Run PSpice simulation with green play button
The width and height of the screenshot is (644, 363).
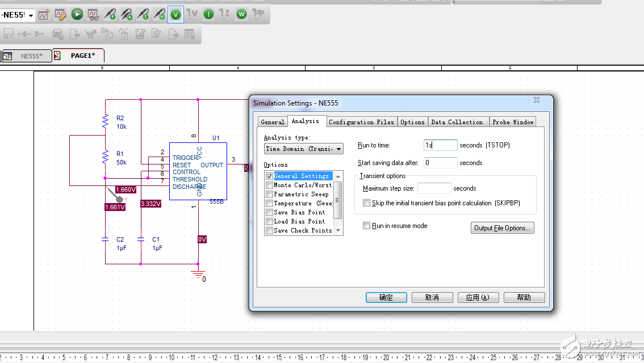point(77,15)
